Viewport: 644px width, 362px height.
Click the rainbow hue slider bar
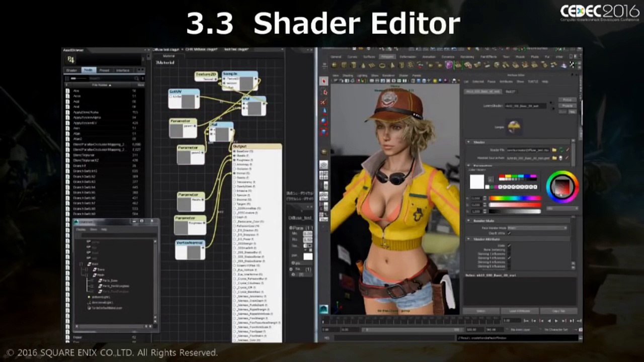point(515,198)
